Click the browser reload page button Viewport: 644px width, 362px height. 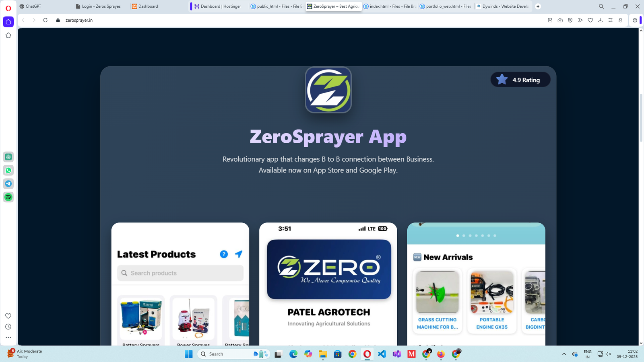tap(45, 20)
